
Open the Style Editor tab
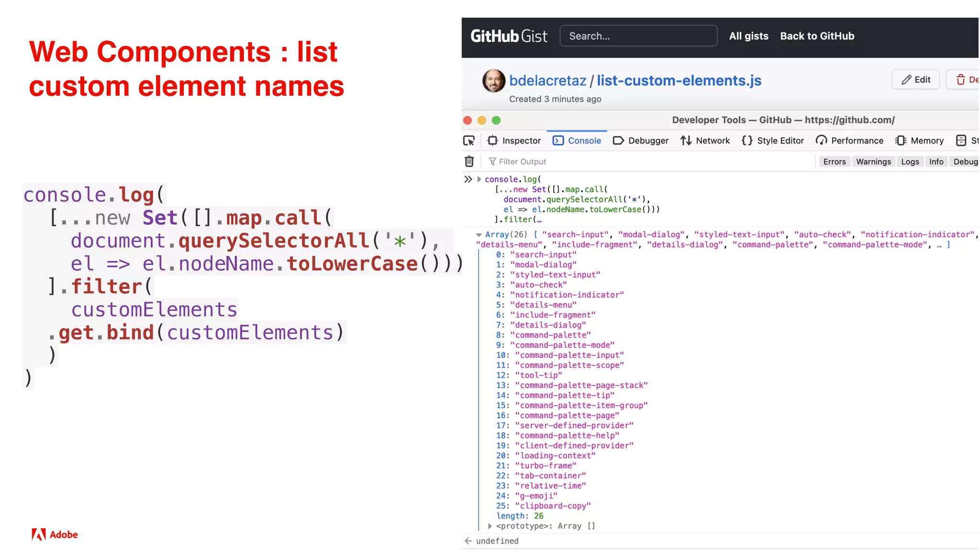[x=773, y=141]
